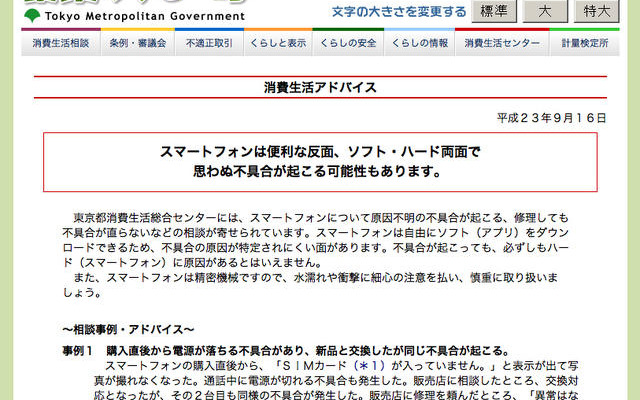Image resolution: width=640 pixels, height=400 pixels.
Task: Click the 文字の大きさを変更する label
Action: pyautogui.click(x=399, y=12)
